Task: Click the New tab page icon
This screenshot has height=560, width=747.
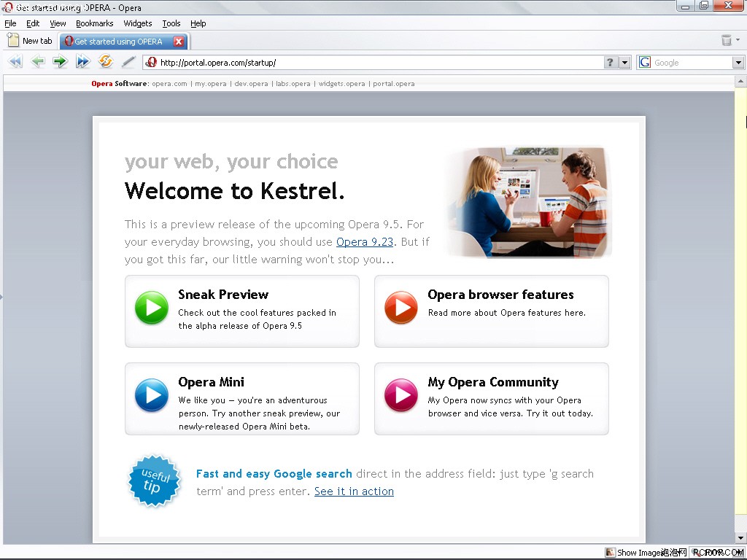Action: tap(13, 41)
